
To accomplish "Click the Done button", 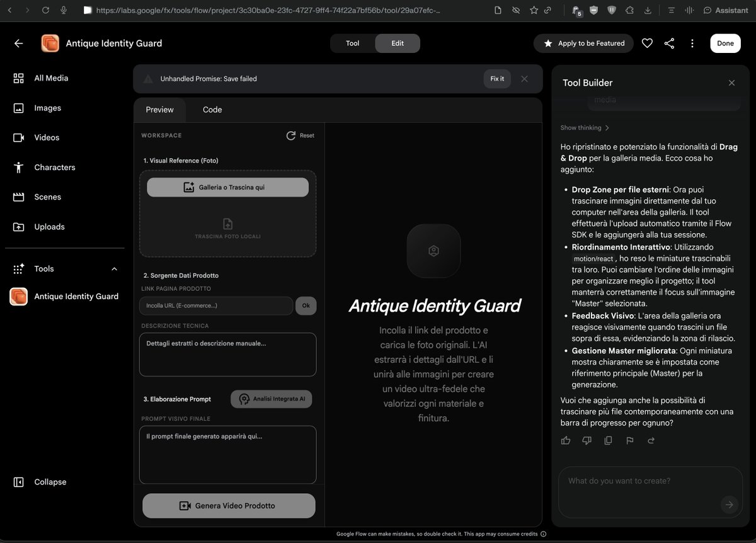I will click(x=725, y=43).
